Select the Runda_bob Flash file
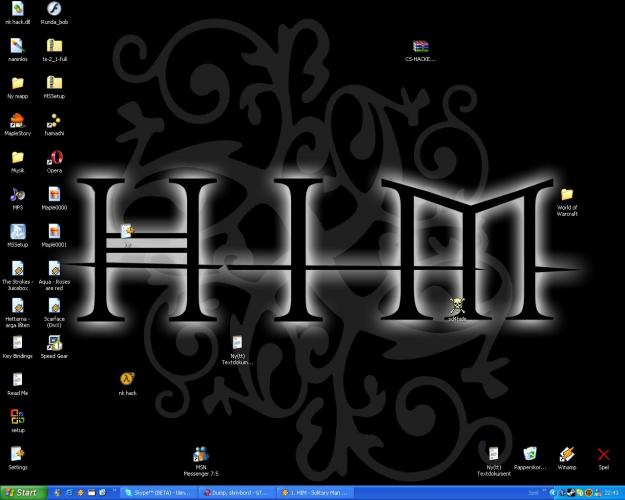The width and height of the screenshot is (625, 500). (x=54, y=10)
